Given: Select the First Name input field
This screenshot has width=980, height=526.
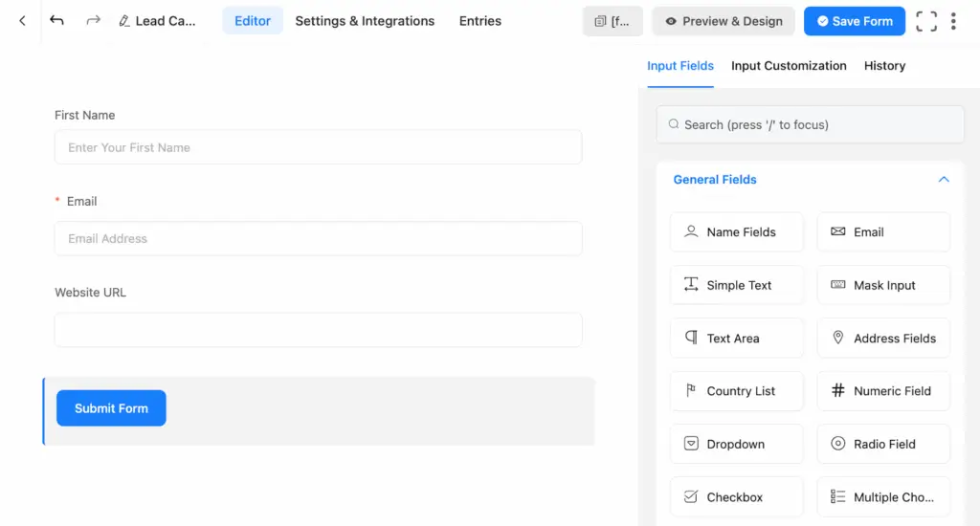Looking at the screenshot, I should (x=318, y=147).
